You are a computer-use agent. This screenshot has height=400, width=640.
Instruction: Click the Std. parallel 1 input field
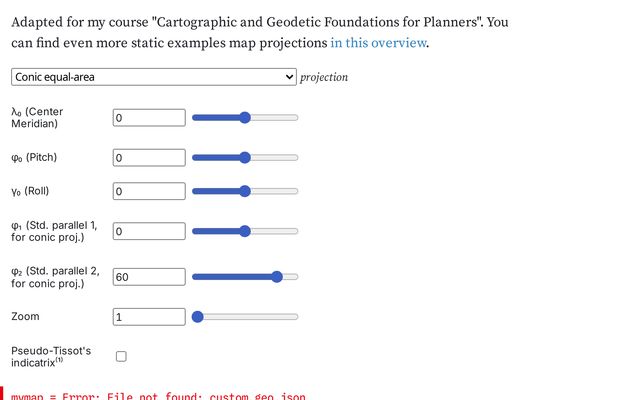click(149, 231)
